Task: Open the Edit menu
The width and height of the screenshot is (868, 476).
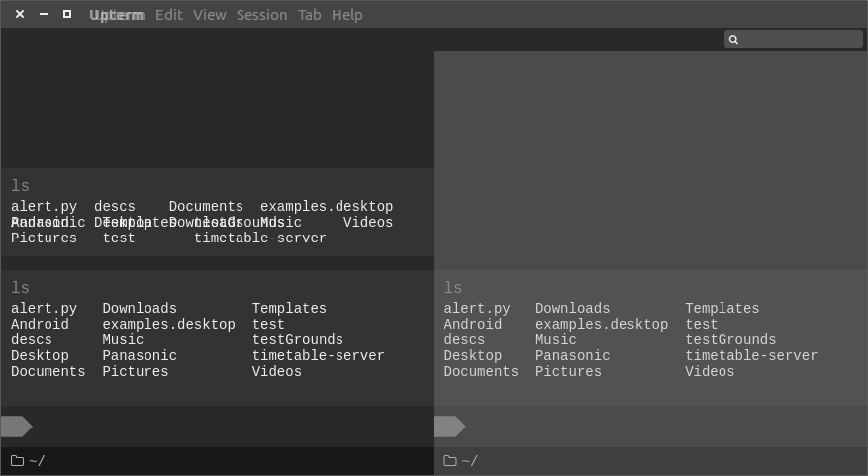Action: (169, 15)
